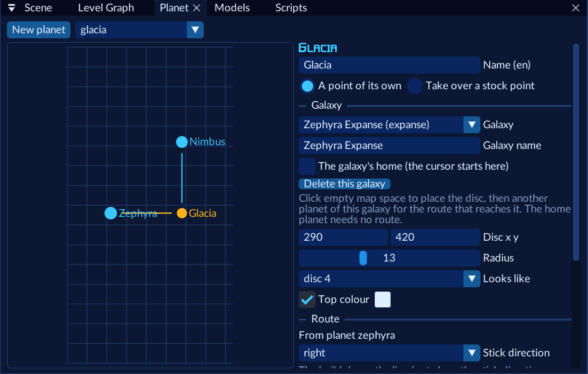Screen dimensions: 588x374
Task: Toggle the galaxy's home checkbox
Action: coord(307,166)
